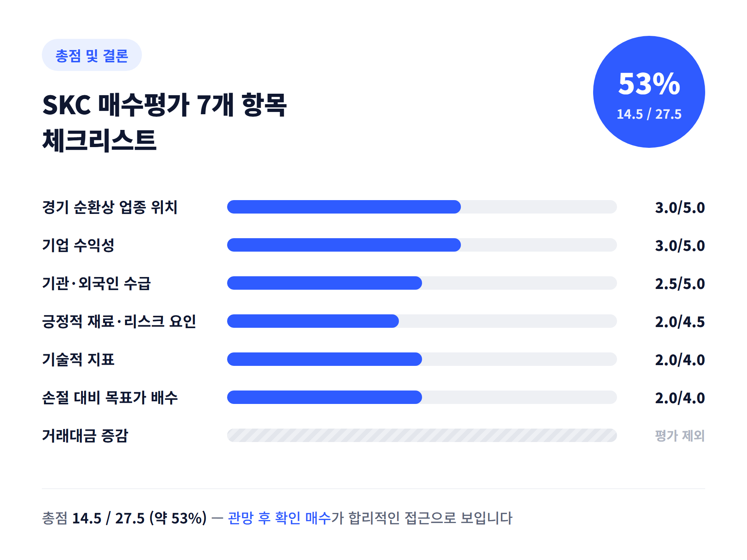The width and height of the screenshot is (747, 560).
Task: Click the SKC 매수평가 7개 항목 체크리스트 title
Action: point(164,122)
